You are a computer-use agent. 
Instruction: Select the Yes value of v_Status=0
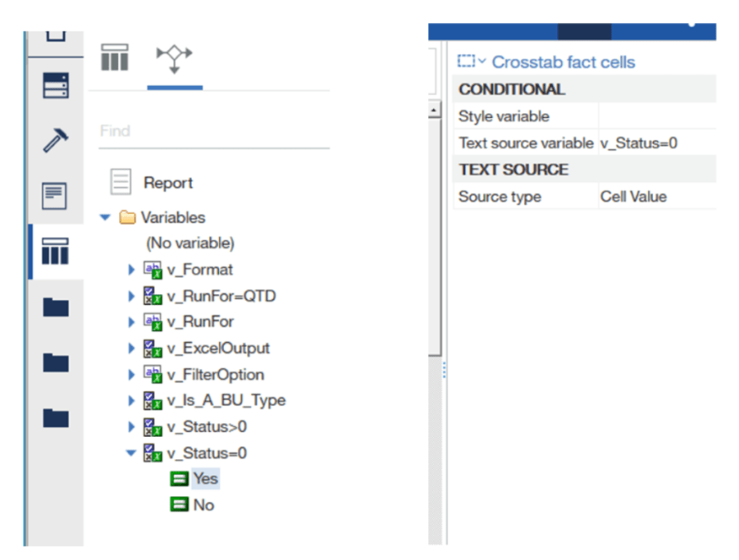206,478
